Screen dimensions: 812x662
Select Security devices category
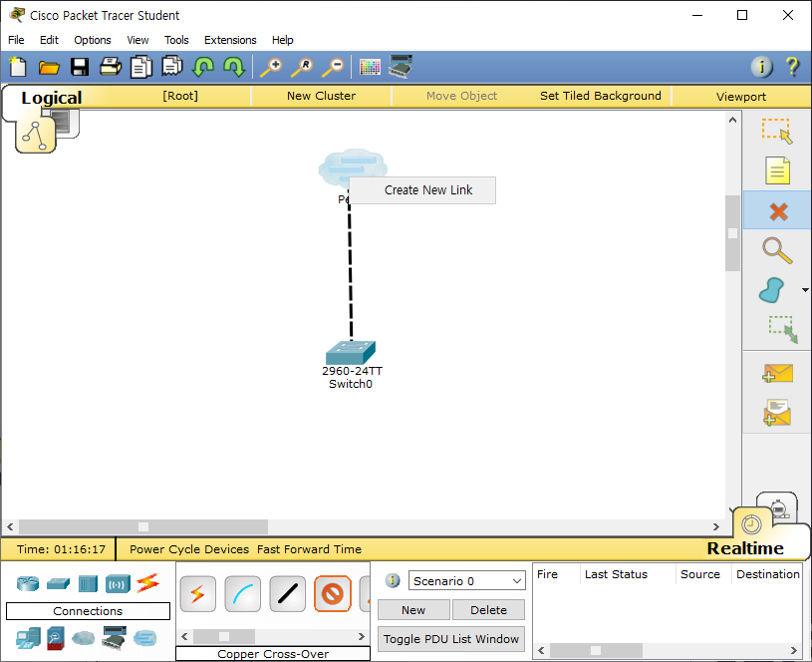coord(56,639)
